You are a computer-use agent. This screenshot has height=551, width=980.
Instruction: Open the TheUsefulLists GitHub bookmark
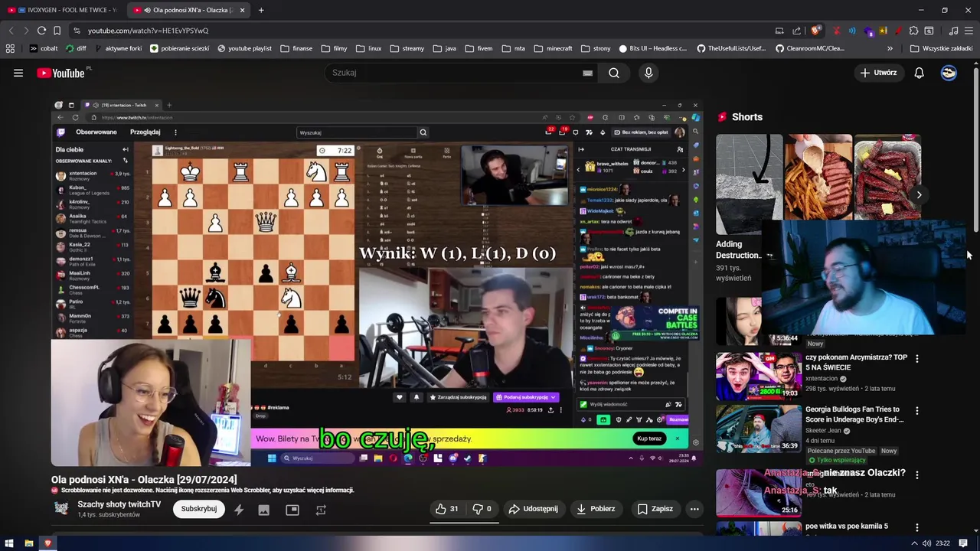point(730,48)
